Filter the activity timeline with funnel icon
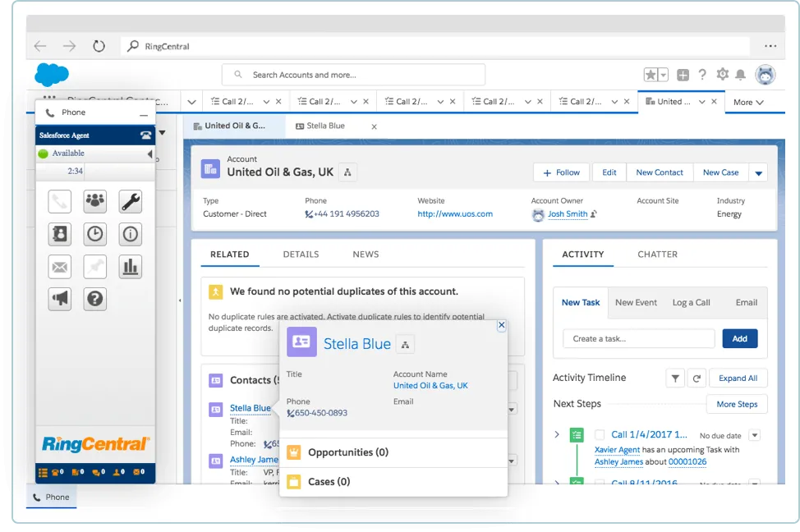 point(674,378)
